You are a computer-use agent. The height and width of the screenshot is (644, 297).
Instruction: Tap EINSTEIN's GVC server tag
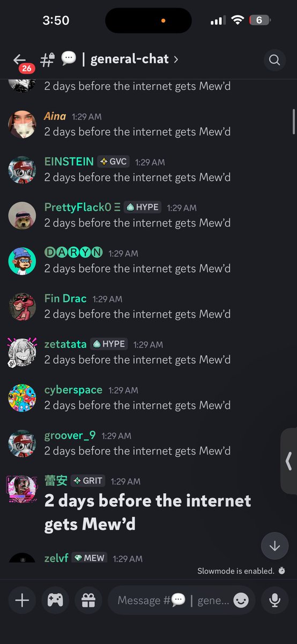point(114,162)
